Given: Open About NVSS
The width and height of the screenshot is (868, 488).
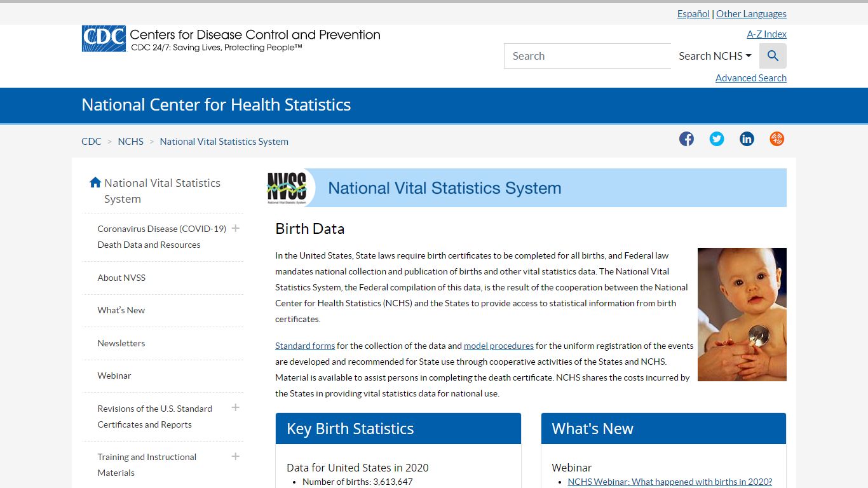Looking at the screenshot, I should (x=121, y=278).
